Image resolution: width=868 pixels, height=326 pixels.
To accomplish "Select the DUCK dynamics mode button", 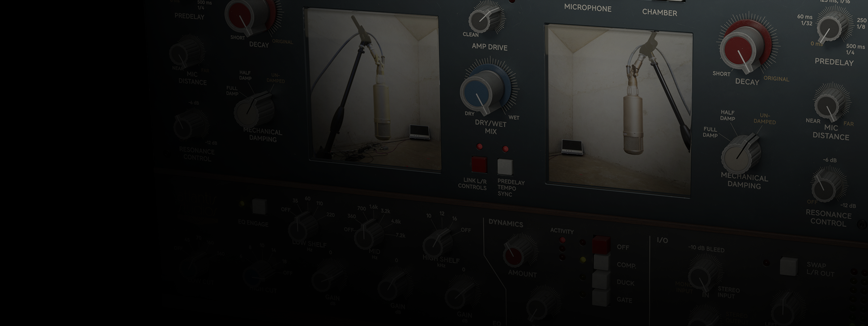I will 601,280.
